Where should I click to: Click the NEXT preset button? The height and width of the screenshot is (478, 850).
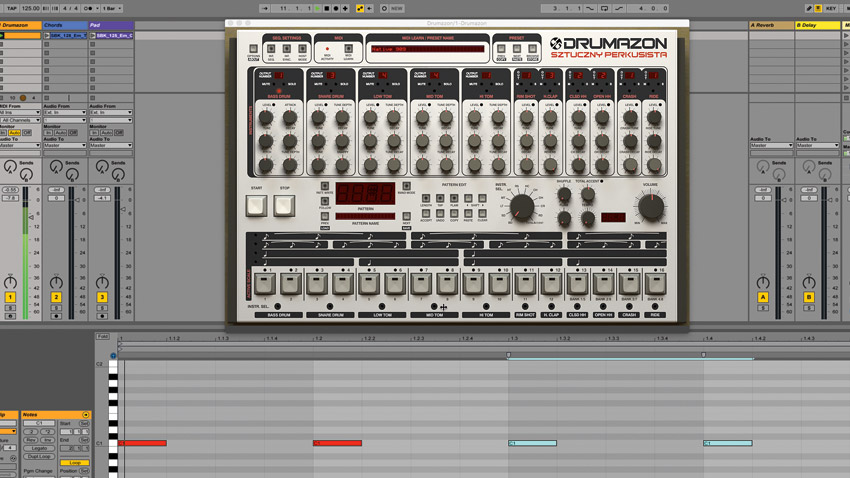pyautogui.click(x=517, y=49)
